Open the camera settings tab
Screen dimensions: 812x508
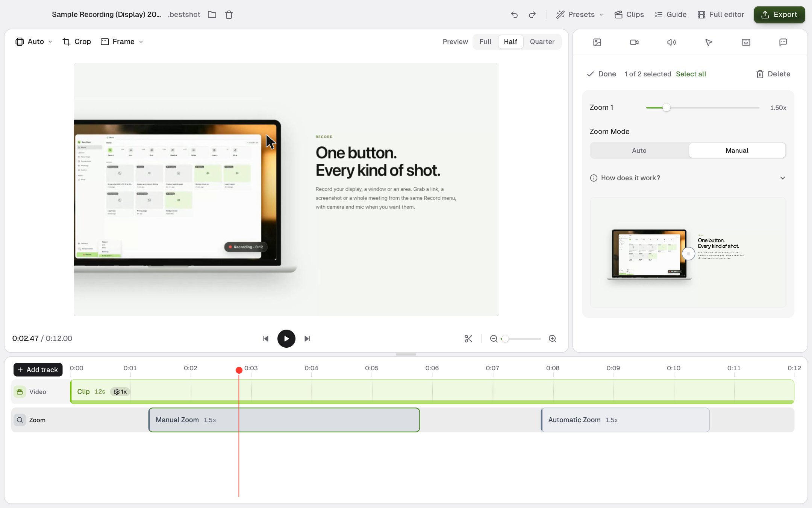[634, 42]
